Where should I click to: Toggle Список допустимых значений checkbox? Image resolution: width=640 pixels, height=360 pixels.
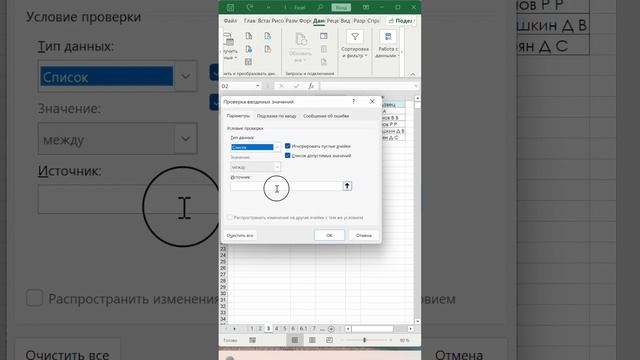(x=288, y=156)
